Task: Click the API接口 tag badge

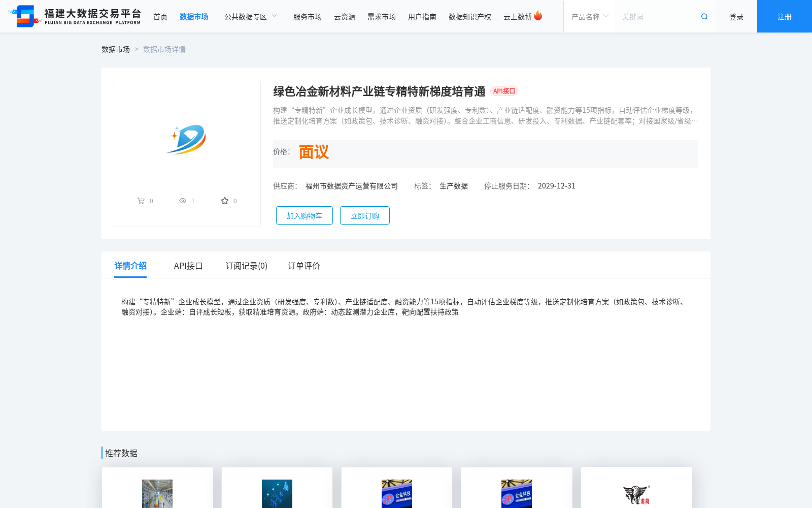Action: click(x=504, y=91)
